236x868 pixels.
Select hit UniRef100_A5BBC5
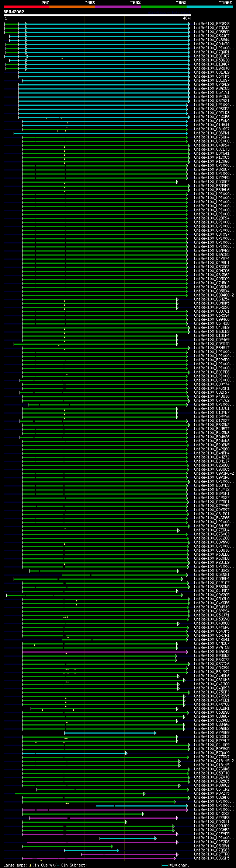(x=212, y=32)
